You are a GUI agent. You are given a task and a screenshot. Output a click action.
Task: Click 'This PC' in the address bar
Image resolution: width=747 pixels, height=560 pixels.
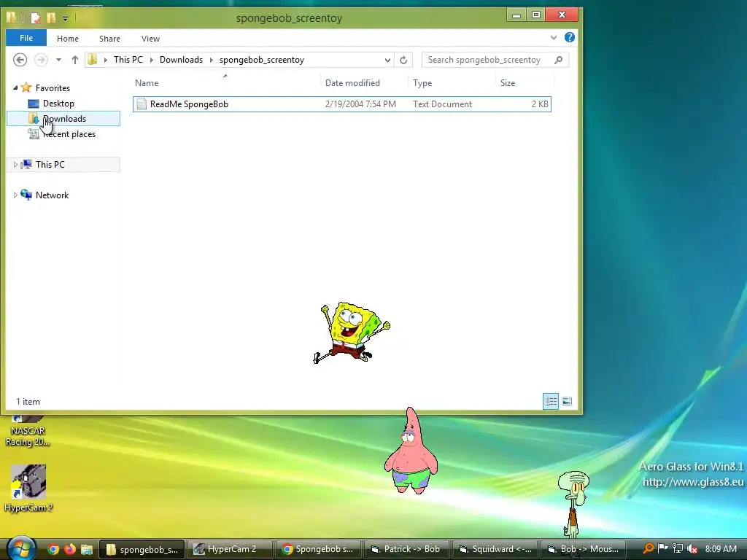click(x=128, y=60)
